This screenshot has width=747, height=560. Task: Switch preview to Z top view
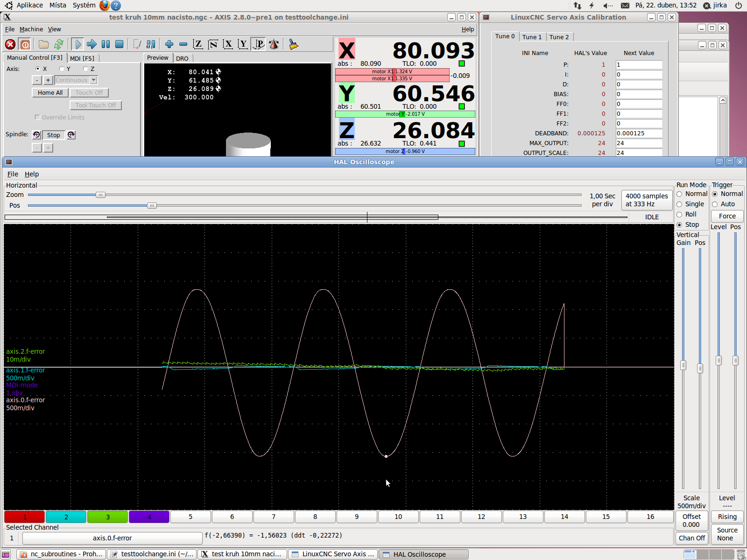(198, 44)
